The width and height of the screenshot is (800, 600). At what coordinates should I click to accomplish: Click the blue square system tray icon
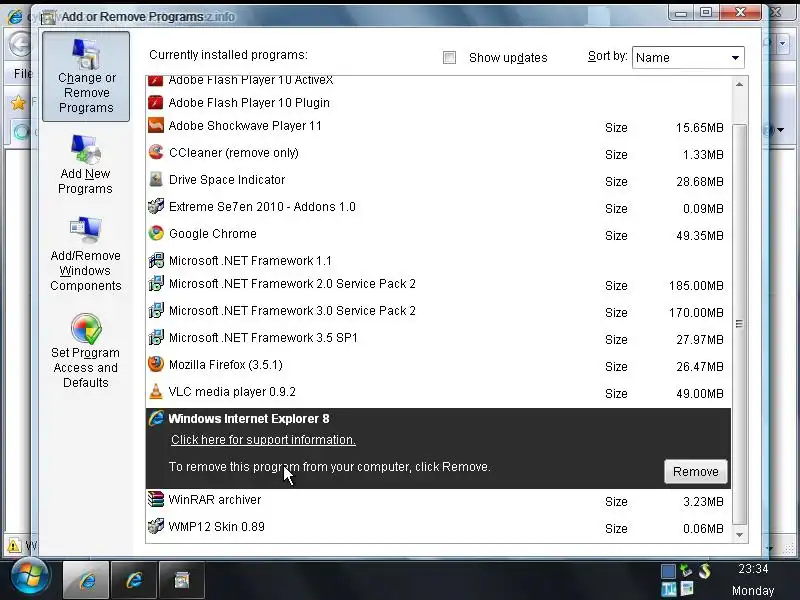[x=668, y=571]
